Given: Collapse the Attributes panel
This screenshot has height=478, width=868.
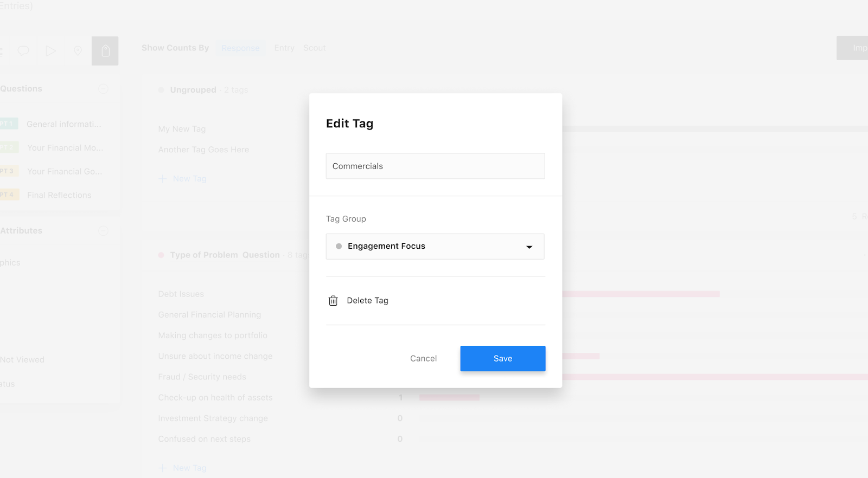Looking at the screenshot, I should coord(103,231).
